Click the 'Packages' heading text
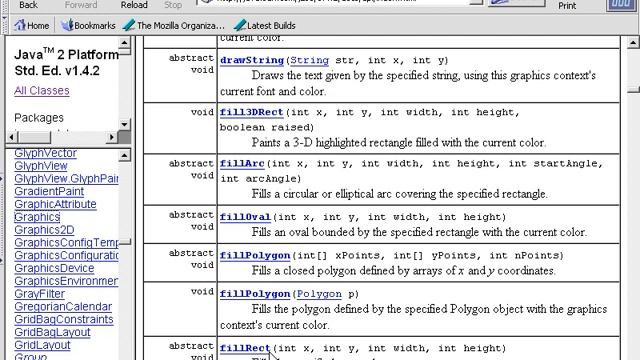Image resolution: width=640 pixels, height=360 pixels. click(39, 118)
